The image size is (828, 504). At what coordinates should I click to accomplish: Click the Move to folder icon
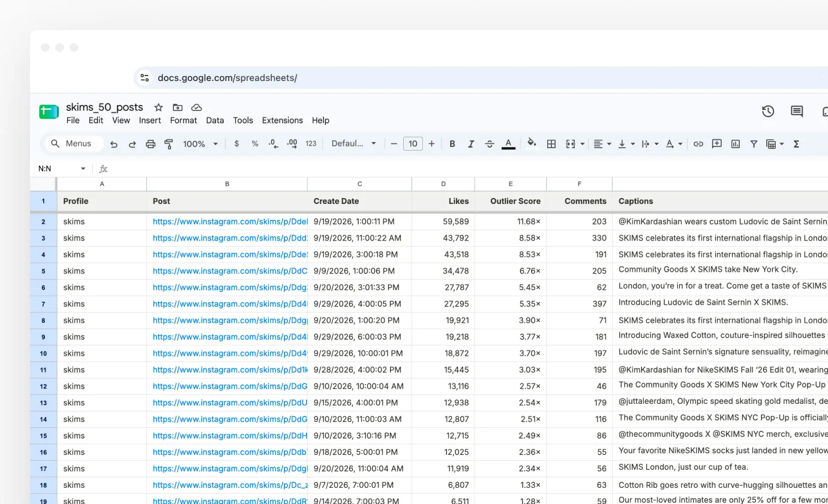point(178,107)
